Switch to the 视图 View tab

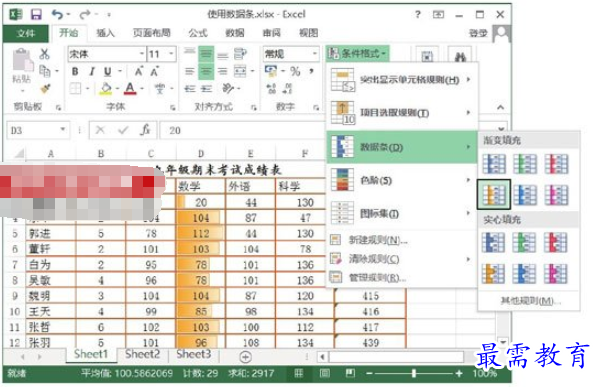[308, 33]
